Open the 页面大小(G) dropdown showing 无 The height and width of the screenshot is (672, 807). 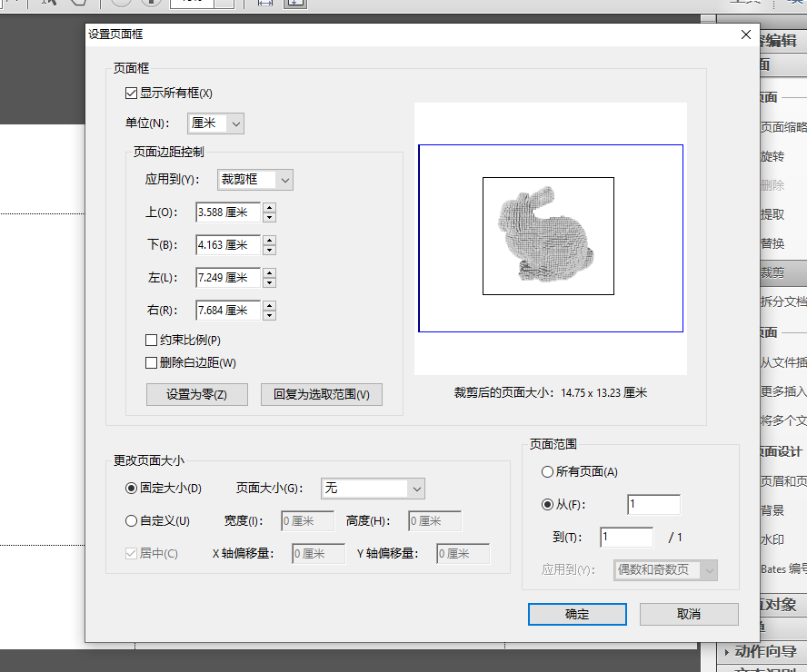point(374,489)
